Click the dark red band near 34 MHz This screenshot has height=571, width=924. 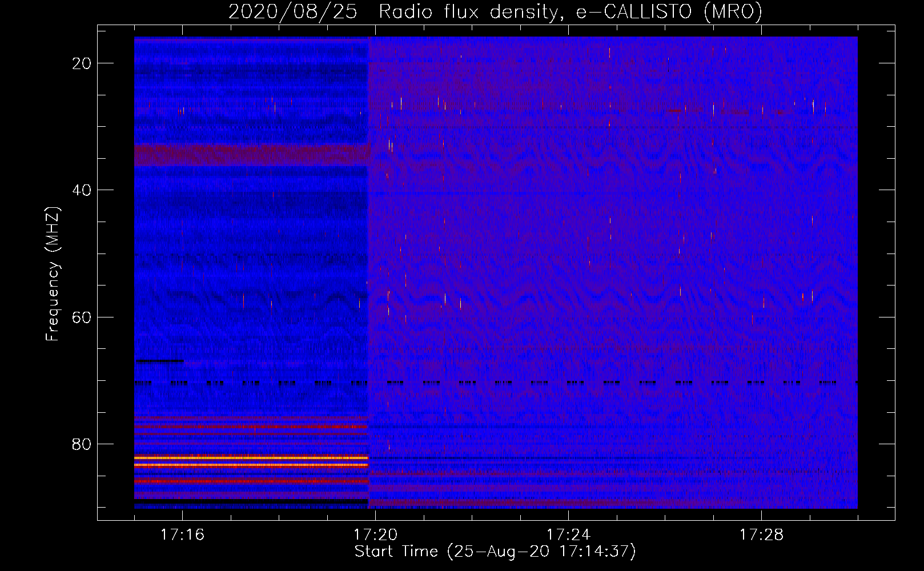tap(251, 155)
